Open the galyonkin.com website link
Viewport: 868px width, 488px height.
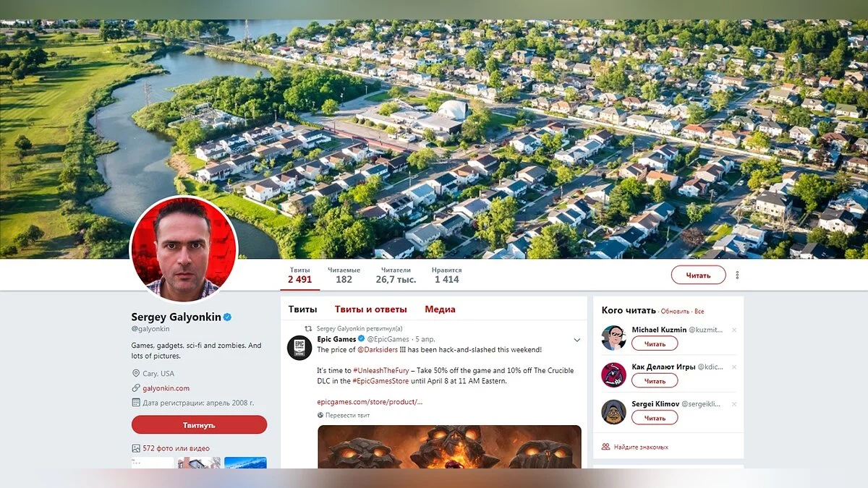tap(166, 388)
